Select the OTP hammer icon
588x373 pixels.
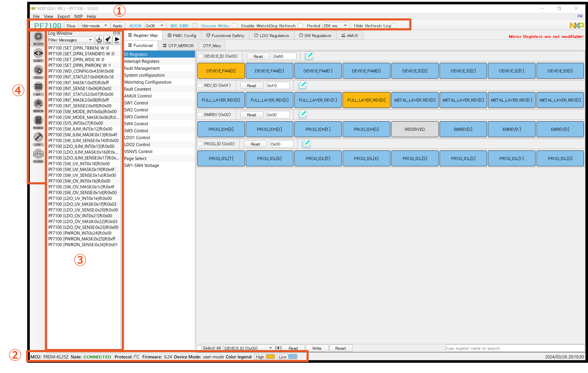point(38,137)
